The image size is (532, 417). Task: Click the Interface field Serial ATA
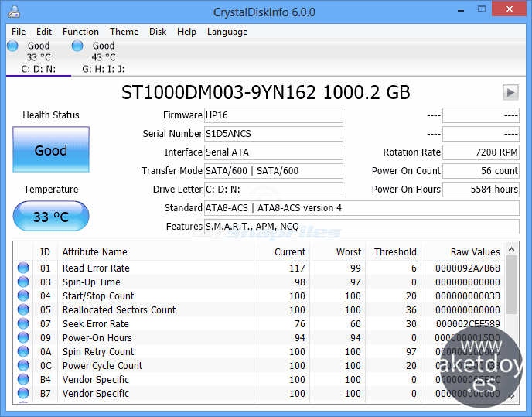(274, 152)
